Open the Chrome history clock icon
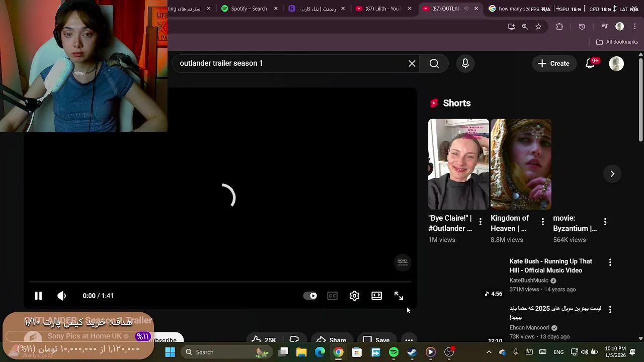This screenshot has width=644, height=362. (582, 27)
